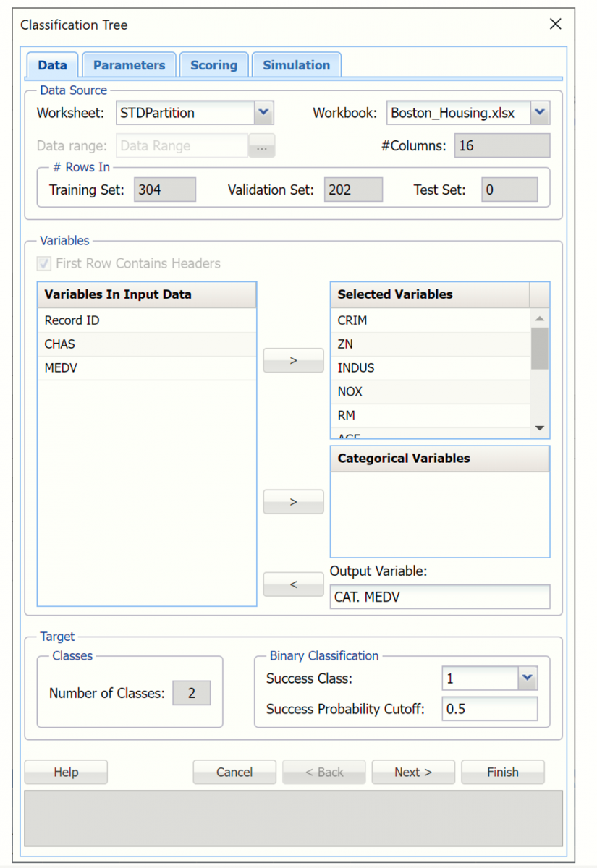Screen dimensions: 597x868
Task: Expand the Worksheet dropdown
Action: coord(263,113)
